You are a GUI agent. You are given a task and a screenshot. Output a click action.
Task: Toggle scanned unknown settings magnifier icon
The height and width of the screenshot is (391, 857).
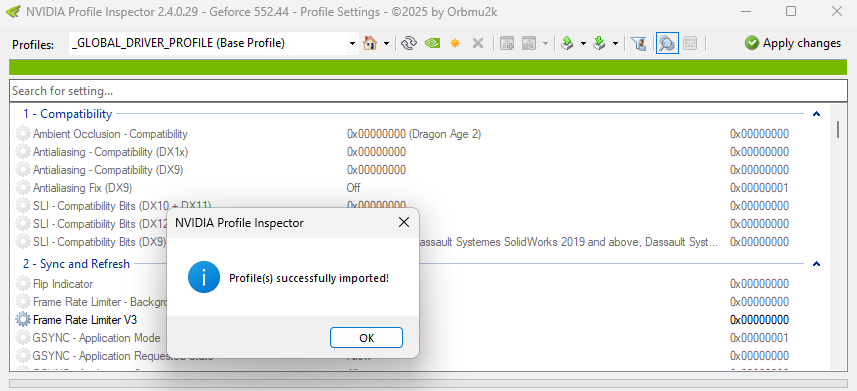(x=667, y=43)
